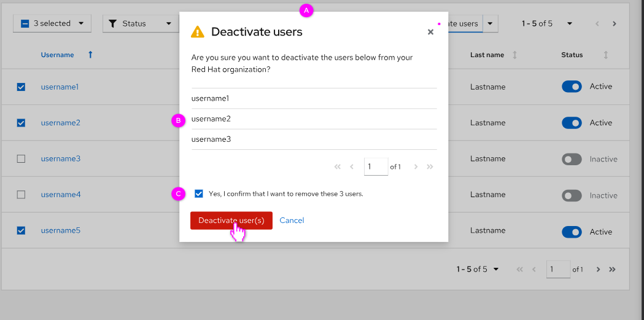Select username2 row in the dialog list
Screen dimensions: 644x320
314,119
